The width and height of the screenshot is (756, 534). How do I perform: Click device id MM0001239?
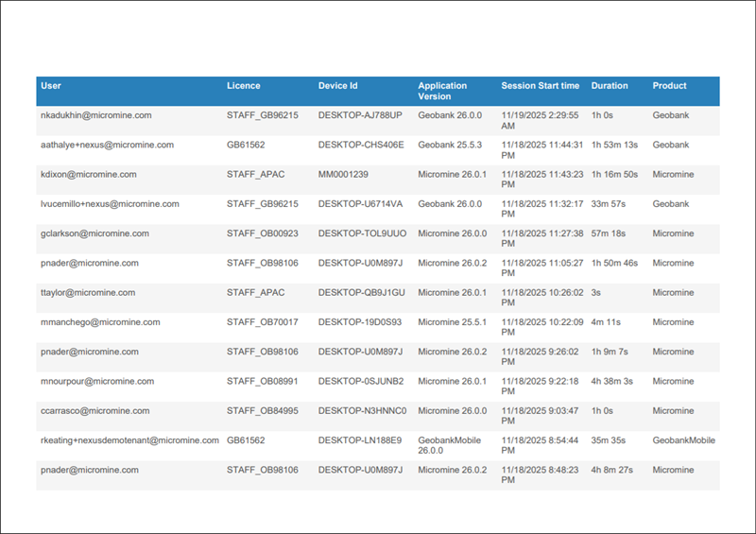coord(343,174)
